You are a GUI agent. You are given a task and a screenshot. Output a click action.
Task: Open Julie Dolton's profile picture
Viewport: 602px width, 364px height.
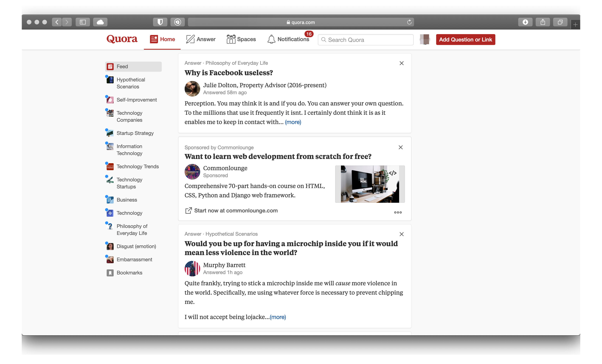click(192, 89)
